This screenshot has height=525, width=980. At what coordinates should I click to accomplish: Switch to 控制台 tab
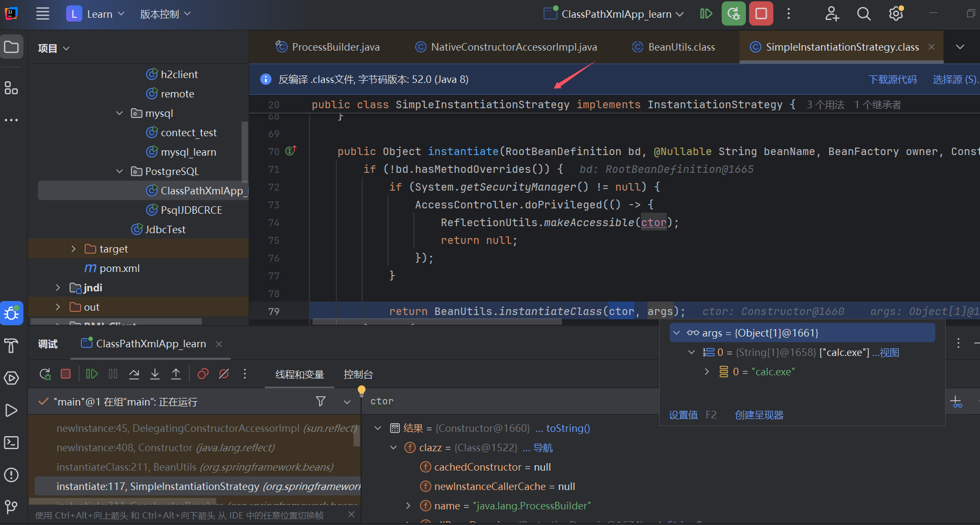358,374
